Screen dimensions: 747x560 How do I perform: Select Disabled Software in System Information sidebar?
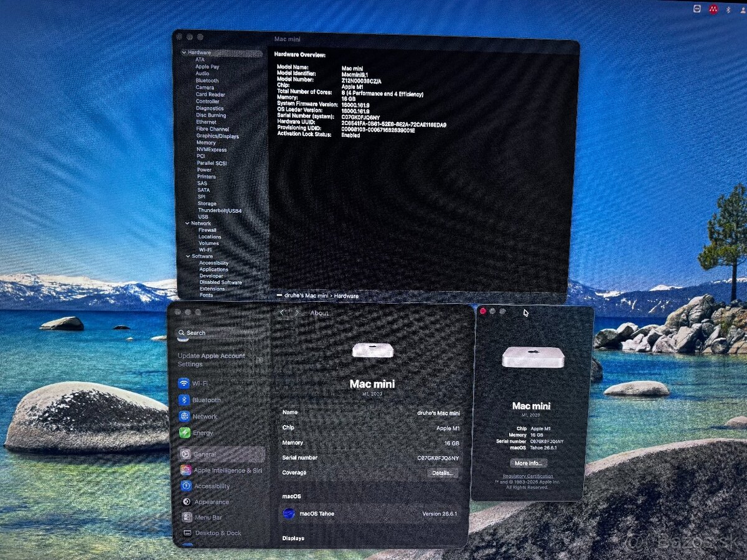(221, 282)
